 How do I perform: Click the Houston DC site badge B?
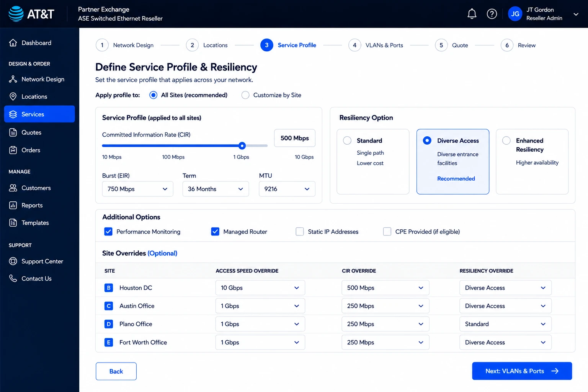tap(109, 288)
